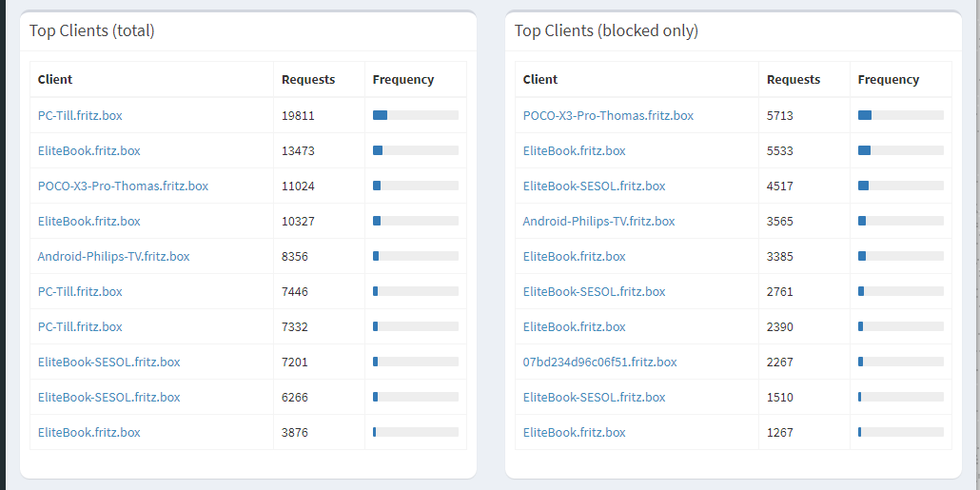Screen dimensions: 980x490
Task: Click frequency bar for blocked POCO-X3-Pro-Thomas row
Action: coord(901,115)
